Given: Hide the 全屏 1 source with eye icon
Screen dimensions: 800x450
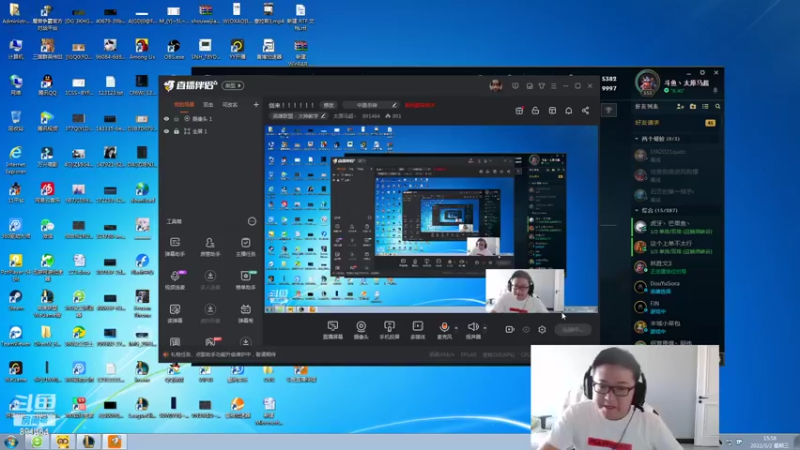Looking at the screenshot, I should (166, 131).
